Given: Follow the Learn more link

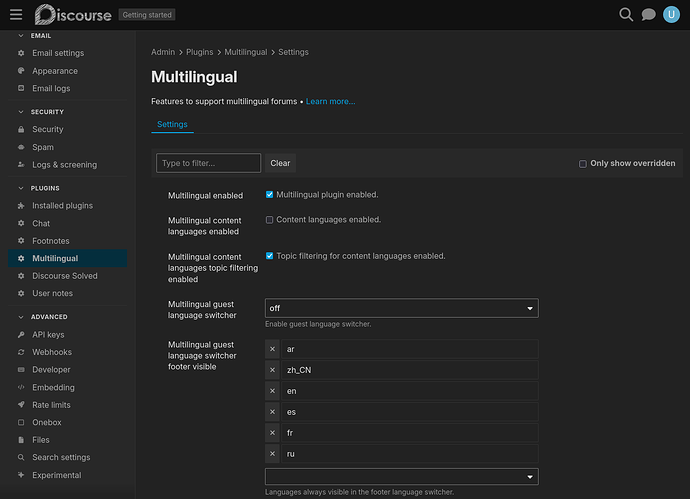Looking at the screenshot, I should pos(330,101).
